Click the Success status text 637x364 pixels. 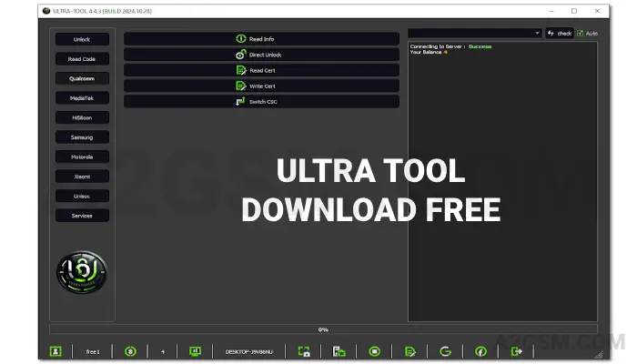(x=480, y=46)
